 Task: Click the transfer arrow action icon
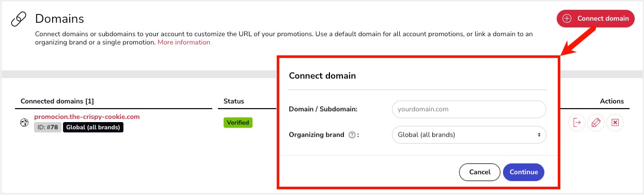(577, 123)
